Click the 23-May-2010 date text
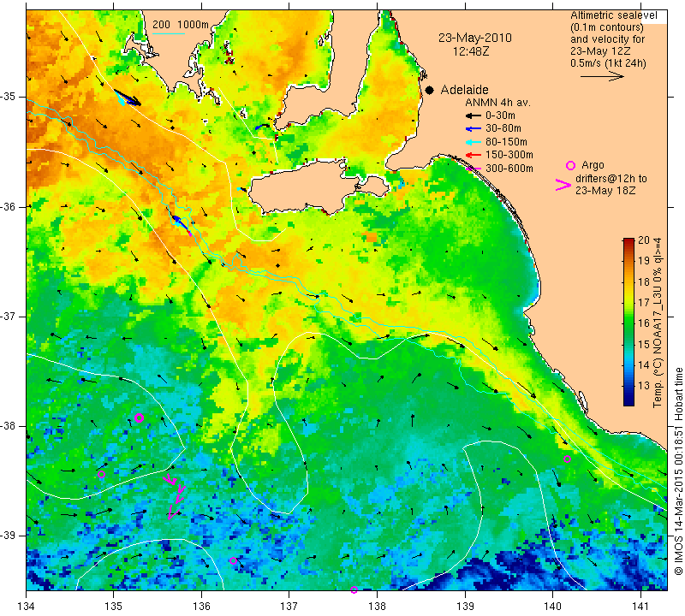This screenshot has width=685, height=616. (x=475, y=38)
